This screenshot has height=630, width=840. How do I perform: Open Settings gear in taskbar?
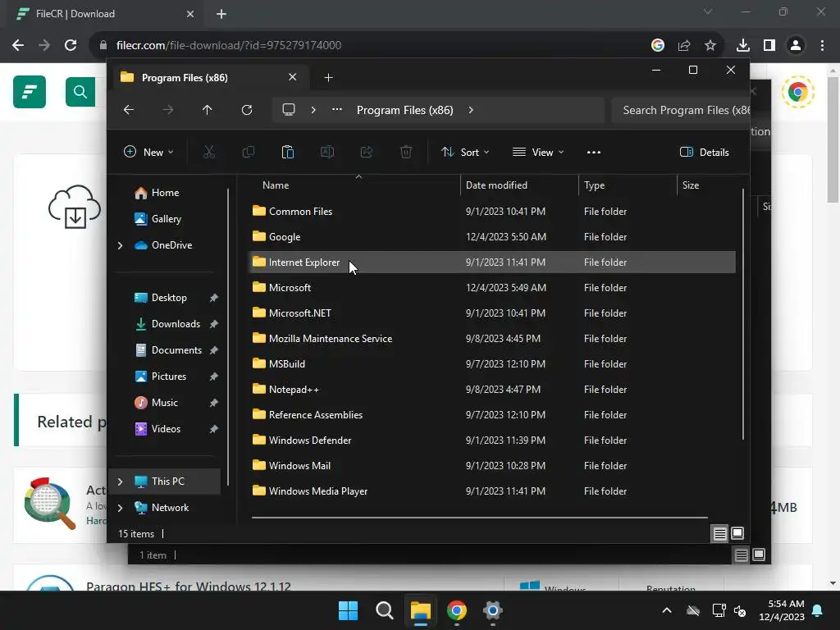[492, 610]
